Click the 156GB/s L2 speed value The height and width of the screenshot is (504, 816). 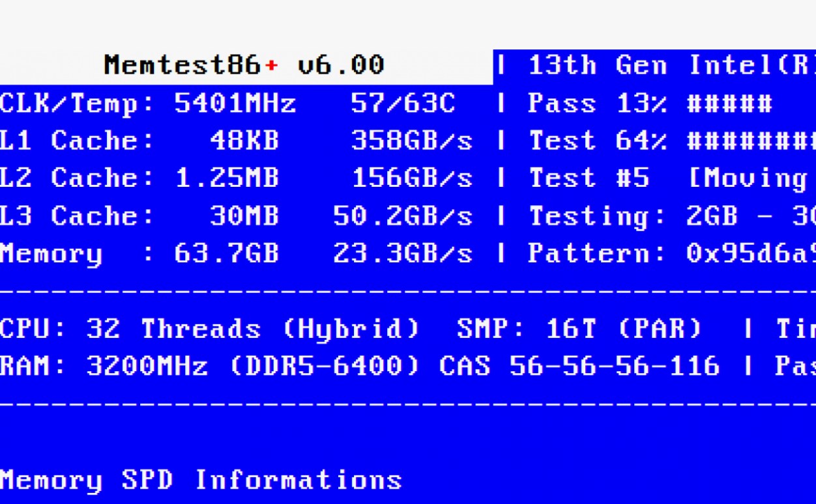coord(412,178)
